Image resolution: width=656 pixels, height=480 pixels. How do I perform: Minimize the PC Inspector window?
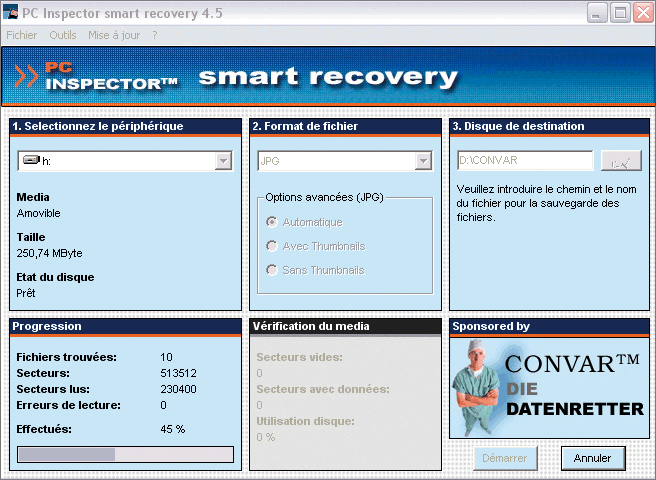[x=596, y=13]
